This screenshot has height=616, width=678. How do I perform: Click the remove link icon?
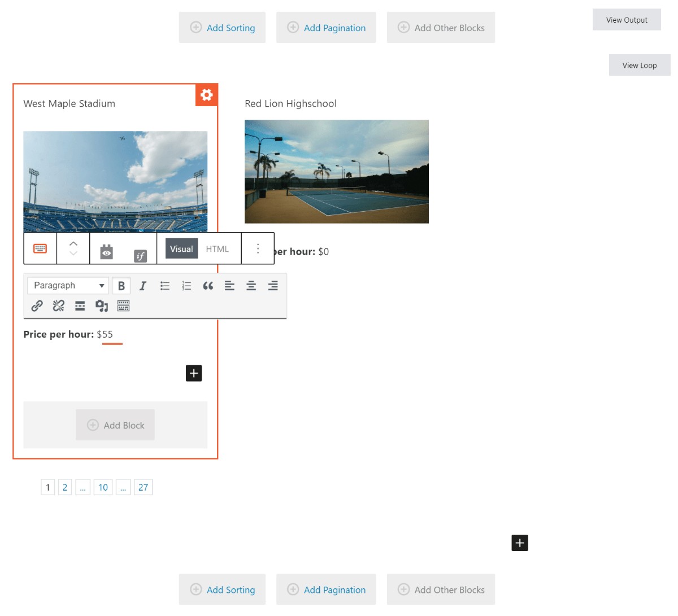point(58,306)
